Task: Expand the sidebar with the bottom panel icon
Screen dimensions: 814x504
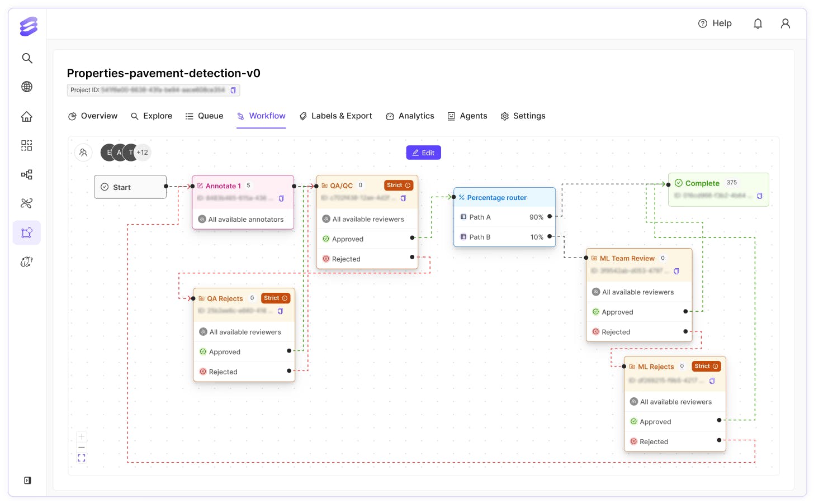Action: coord(27,481)
